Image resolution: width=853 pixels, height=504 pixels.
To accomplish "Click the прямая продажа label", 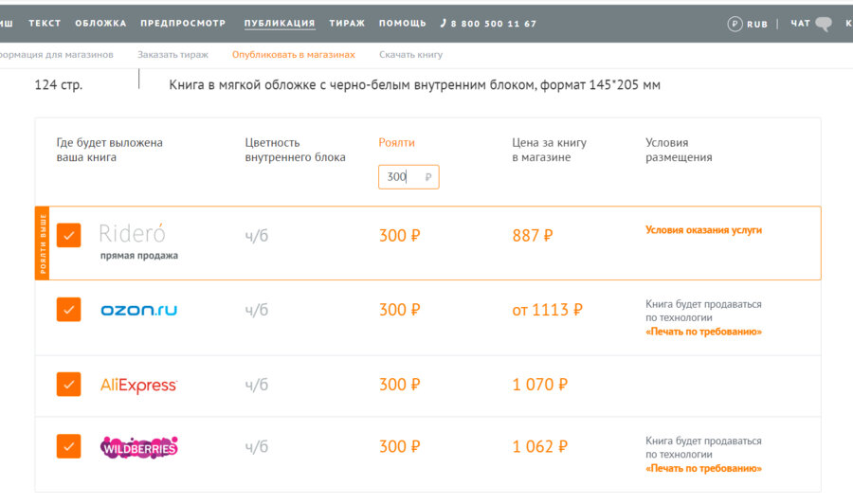I will [x=138, y=256].
